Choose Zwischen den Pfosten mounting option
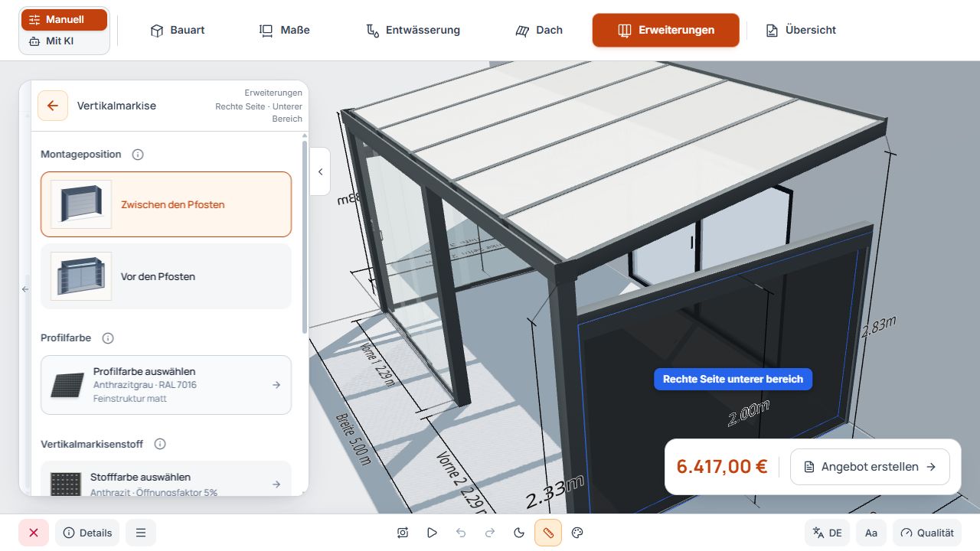This screenshot has width=980, height=551. point(166,204)
